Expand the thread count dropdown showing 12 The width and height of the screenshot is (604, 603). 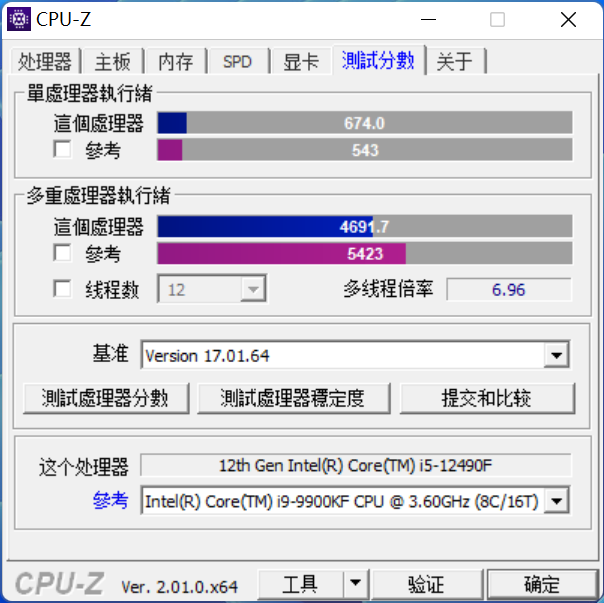pyautogui.click(x=253, y=289)
